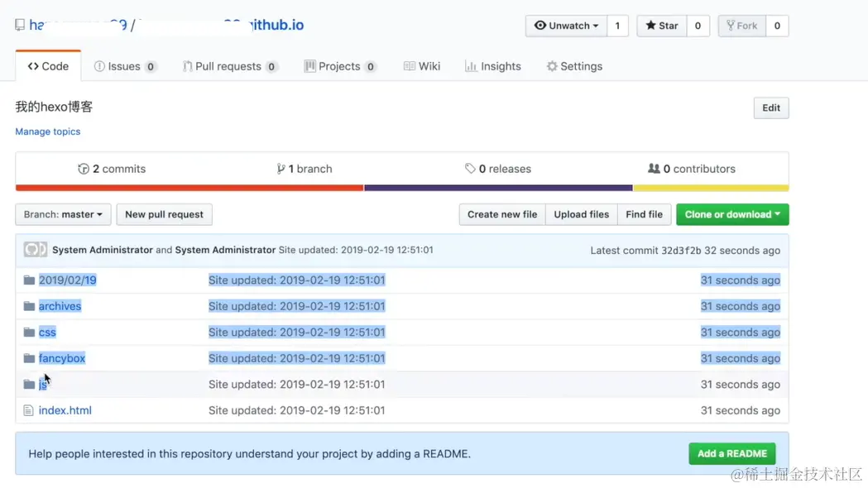
Task: Click the stargazers count 0
Action: [698, 26]
